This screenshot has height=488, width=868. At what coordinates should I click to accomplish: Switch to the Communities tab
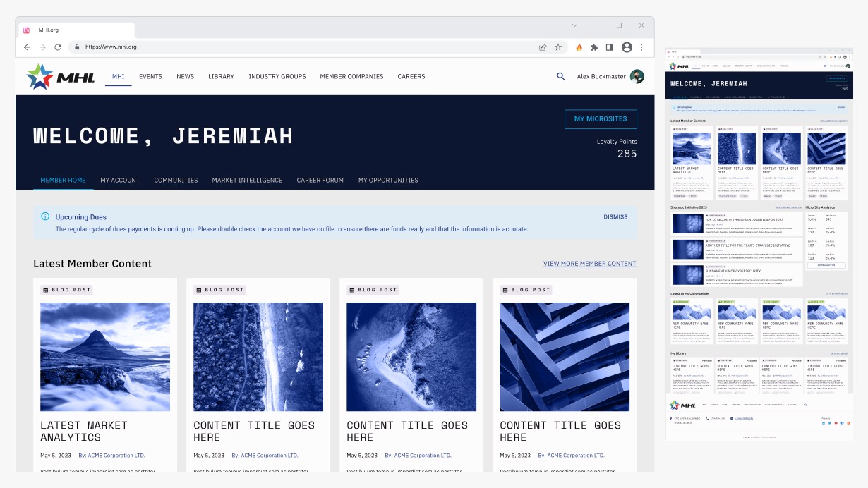click(176, 180)
